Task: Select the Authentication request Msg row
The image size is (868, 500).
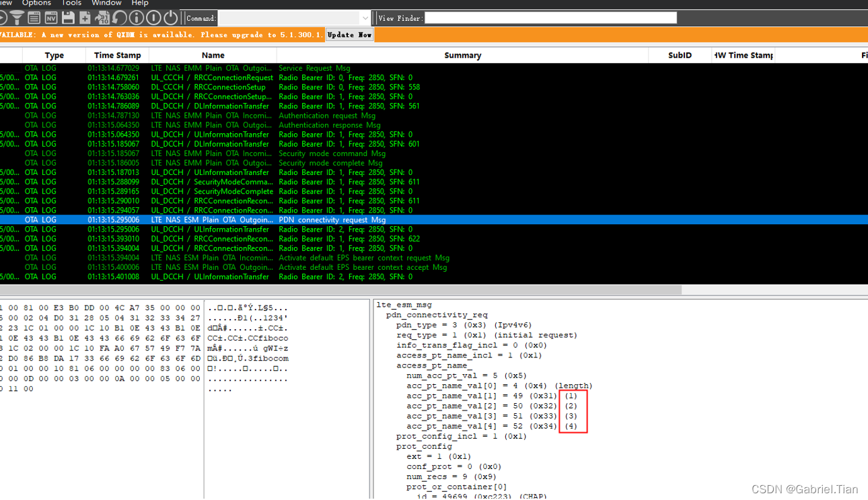Action: (x=434, y=115)
